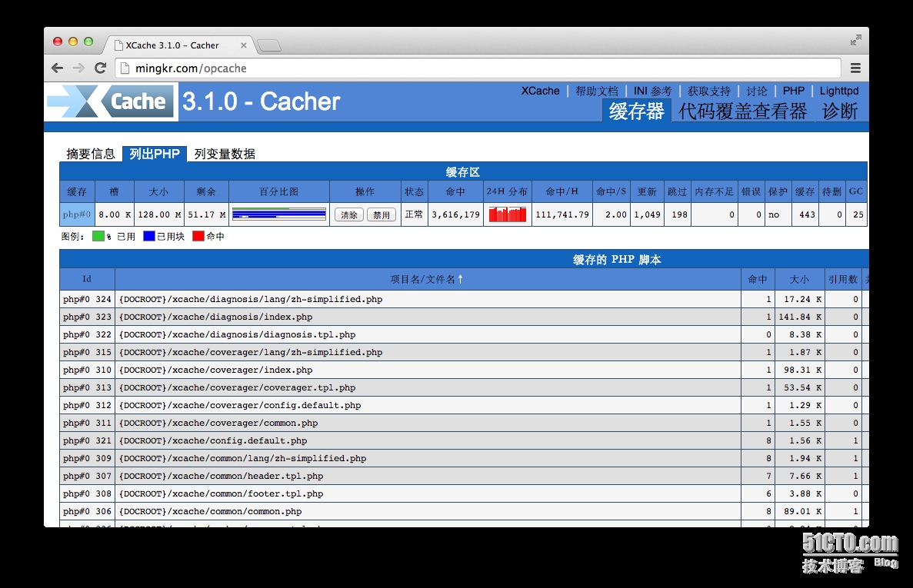Select row xcache/diagnosis/index.php

(x=464, y=317)
